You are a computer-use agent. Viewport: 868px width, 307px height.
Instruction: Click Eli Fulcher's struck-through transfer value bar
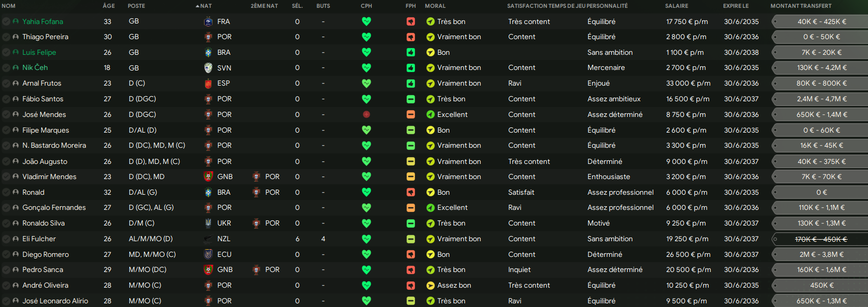821,239
